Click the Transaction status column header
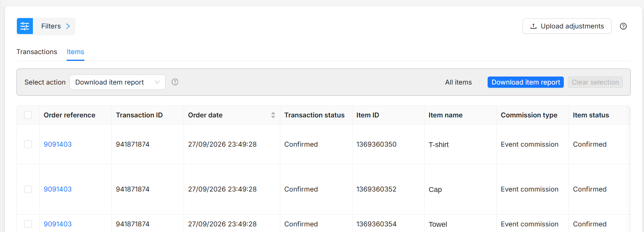 (x=314, y=115)
